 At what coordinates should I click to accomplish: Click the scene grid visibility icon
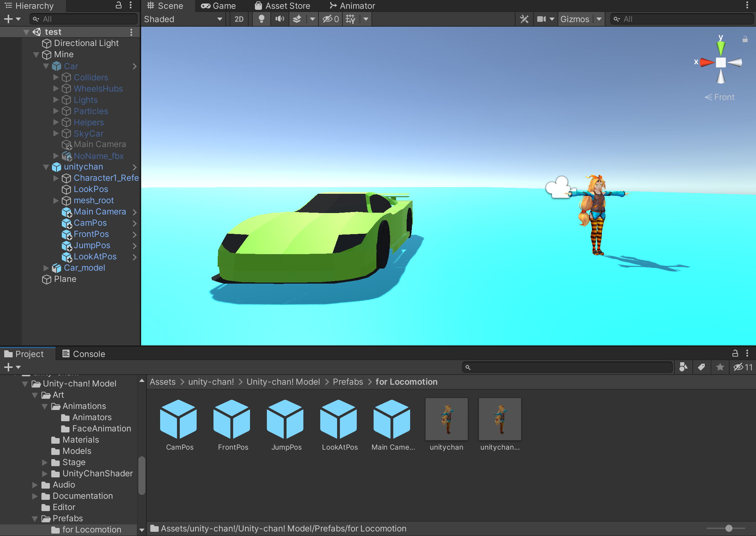pyautogui.click(x=350, y=19)
